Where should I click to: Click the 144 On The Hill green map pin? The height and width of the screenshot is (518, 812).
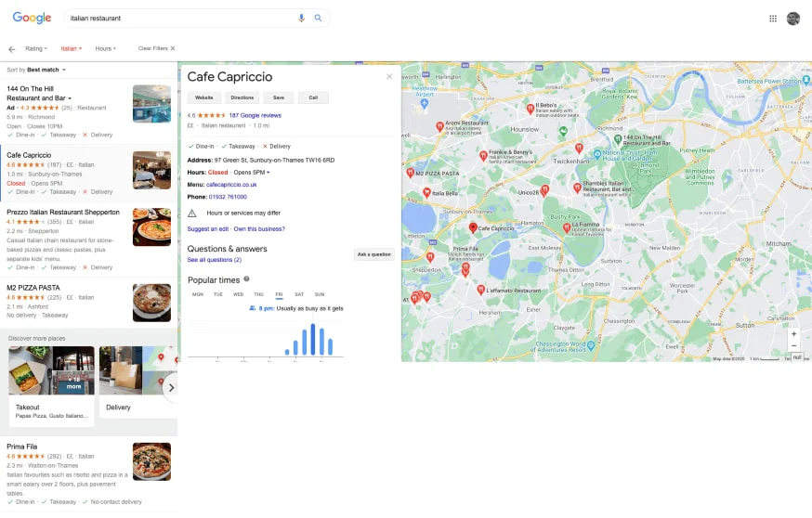point(617,139)
